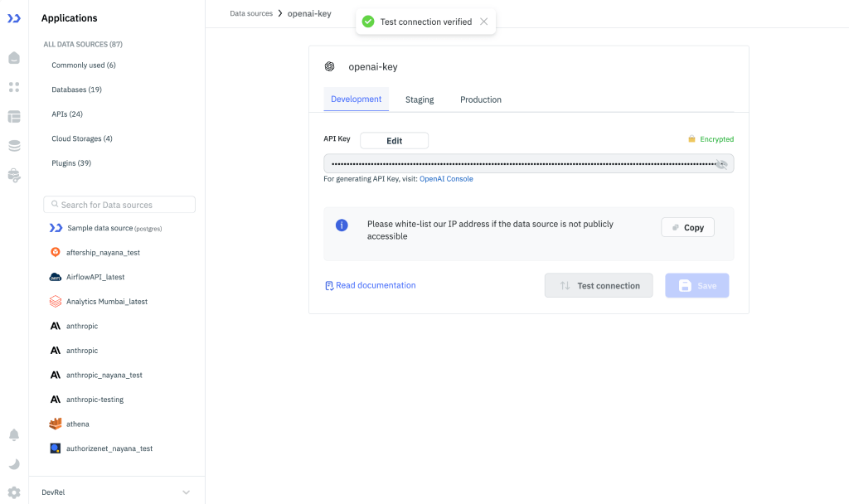Select Cloud Storages (4) category
849x504 pixels.
[x=82, y=138]
